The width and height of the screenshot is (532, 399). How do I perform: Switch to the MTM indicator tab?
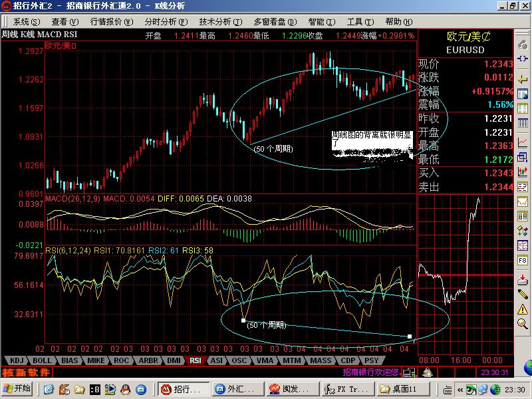pos(292,360)
